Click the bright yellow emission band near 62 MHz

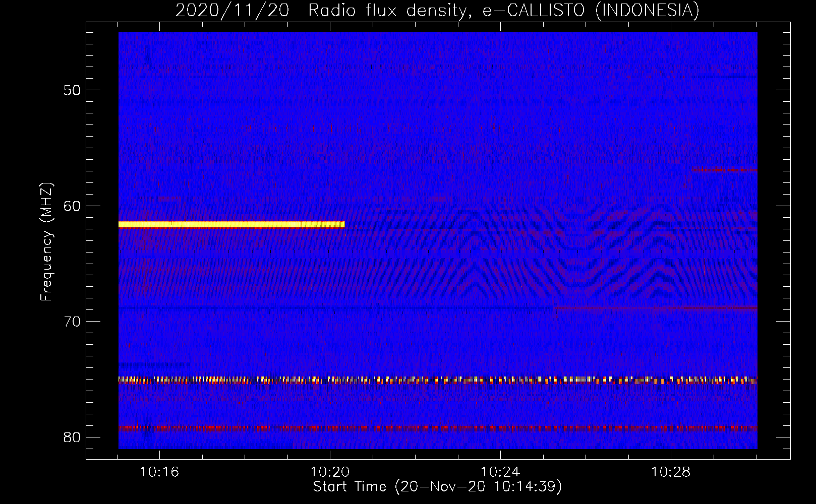[231, 224]
